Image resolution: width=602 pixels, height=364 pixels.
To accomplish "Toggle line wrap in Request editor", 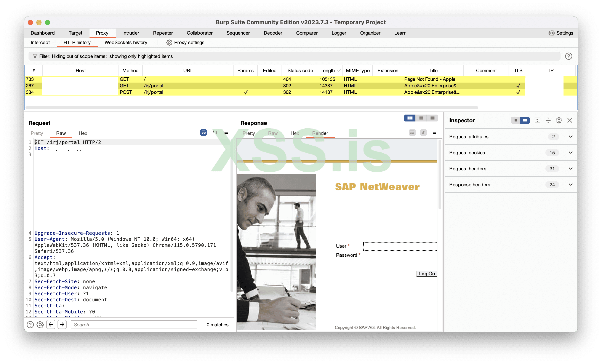I will point(203,133).
